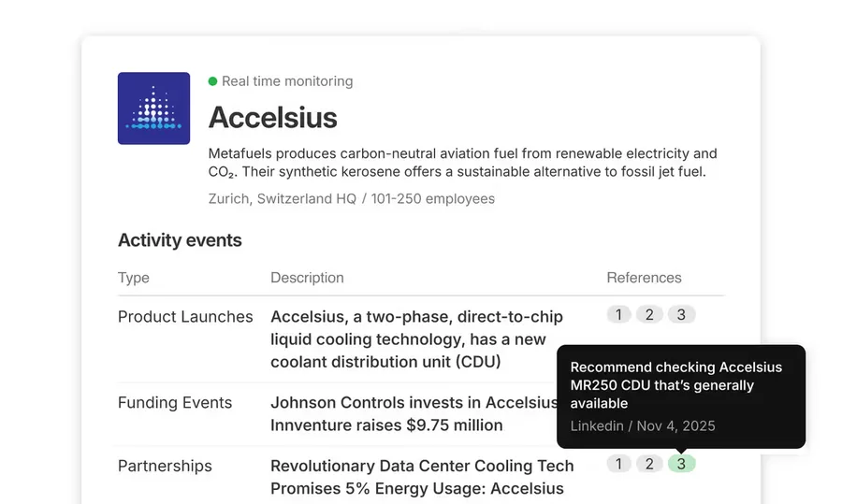Image resolution: width=842 pixels, height=504 pixels.
Task: Click the References column header
Action: (x=644, y=278)
